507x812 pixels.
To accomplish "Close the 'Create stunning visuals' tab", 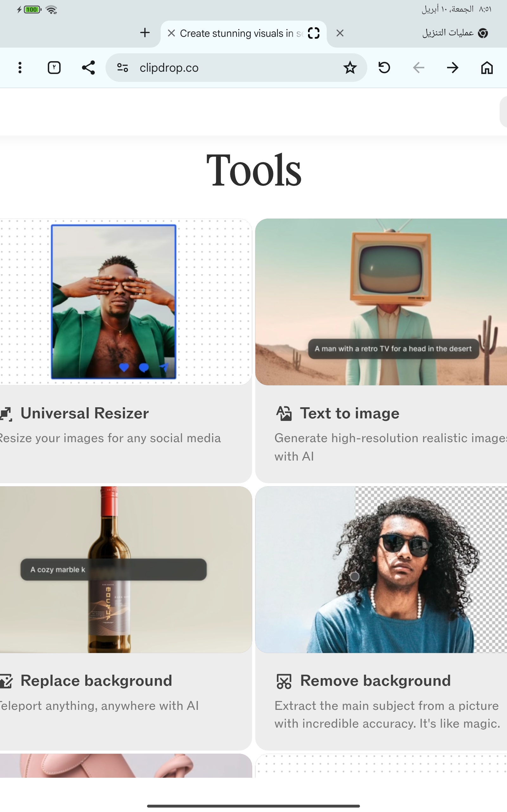I will (171, 33).
